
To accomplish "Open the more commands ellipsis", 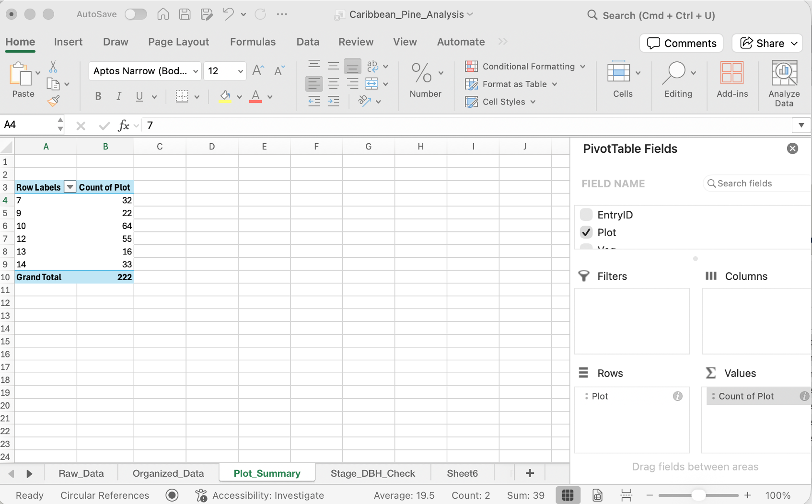I will 282,14.
